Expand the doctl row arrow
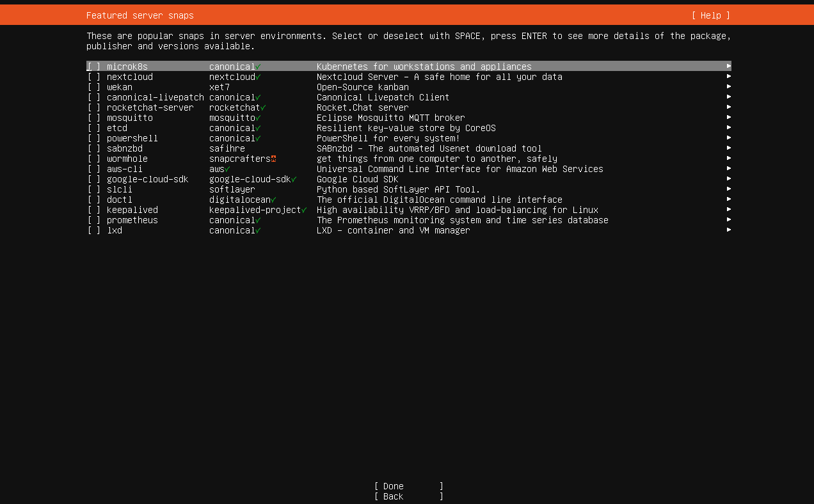814x504 pixels. pos(728,199)
